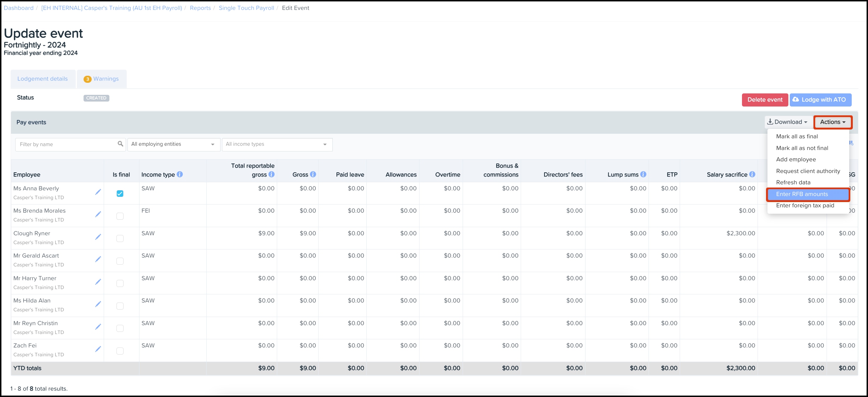Open the Download dropdown button
Screen dimensions: 868x397
pos(788,122)
